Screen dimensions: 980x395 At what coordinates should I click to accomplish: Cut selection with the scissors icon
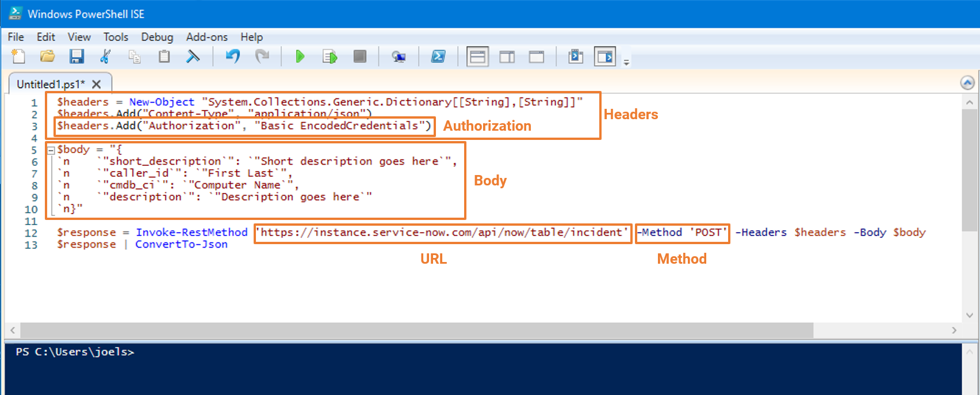[x=105, y=56]
